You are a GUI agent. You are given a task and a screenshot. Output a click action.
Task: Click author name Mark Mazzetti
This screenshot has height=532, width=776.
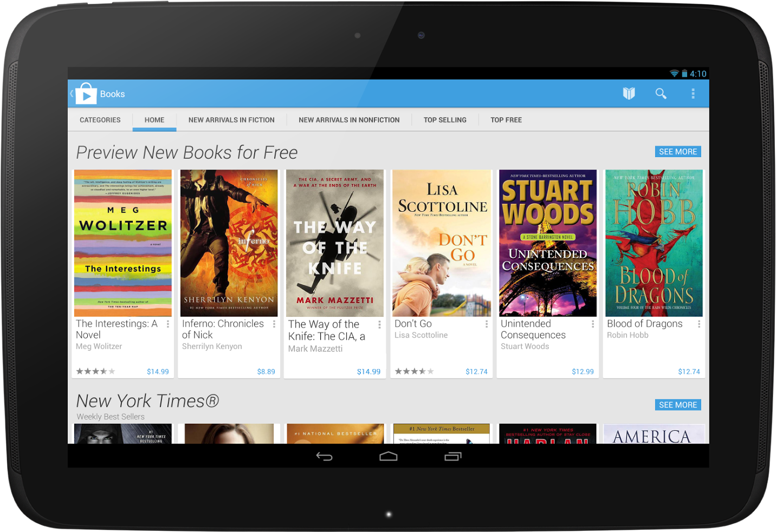(x=315, y=349)
